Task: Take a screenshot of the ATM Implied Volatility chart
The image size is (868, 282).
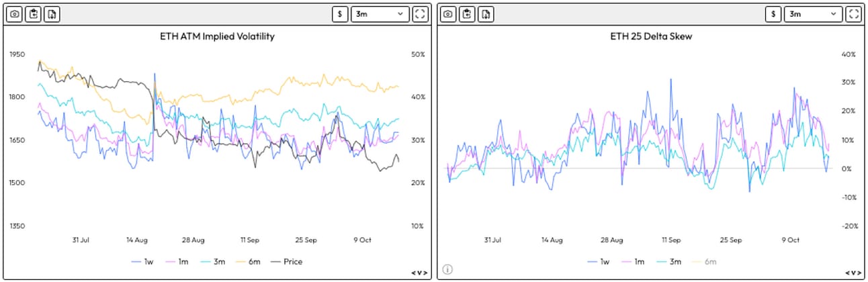Action: (15, 13)
